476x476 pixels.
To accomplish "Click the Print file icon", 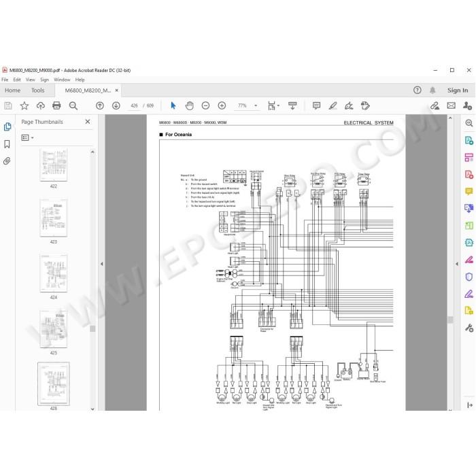I will 56,105.
